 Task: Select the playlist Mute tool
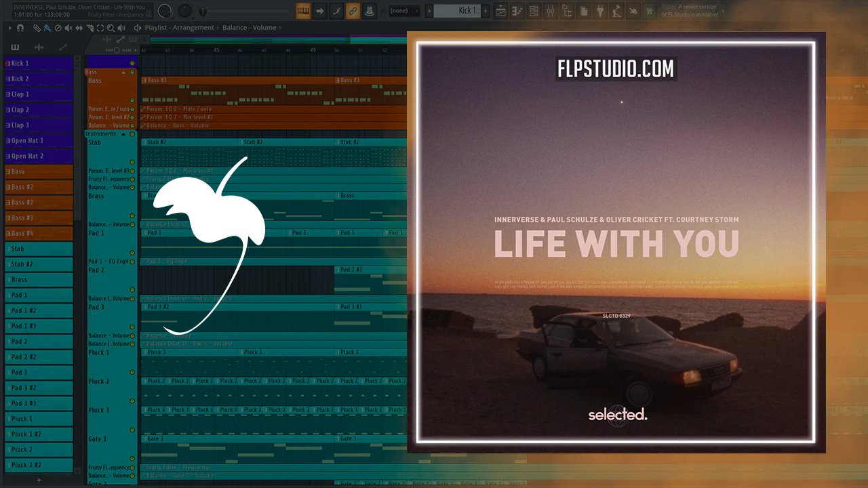pos(68,28)
